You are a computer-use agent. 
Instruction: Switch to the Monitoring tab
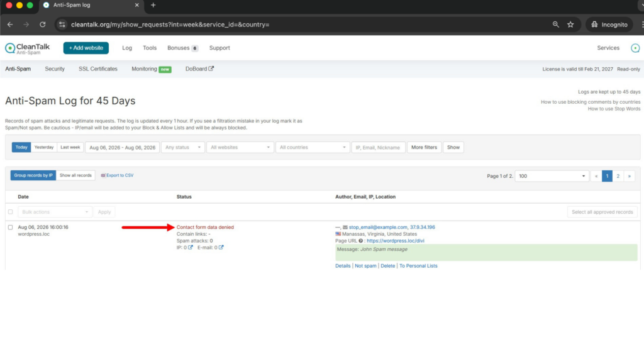click(151, 69)
